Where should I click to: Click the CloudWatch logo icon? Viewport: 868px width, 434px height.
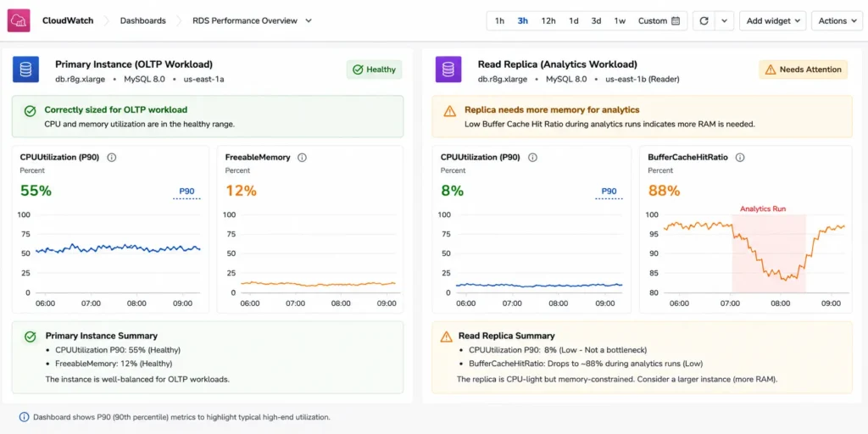coord(19,20)
